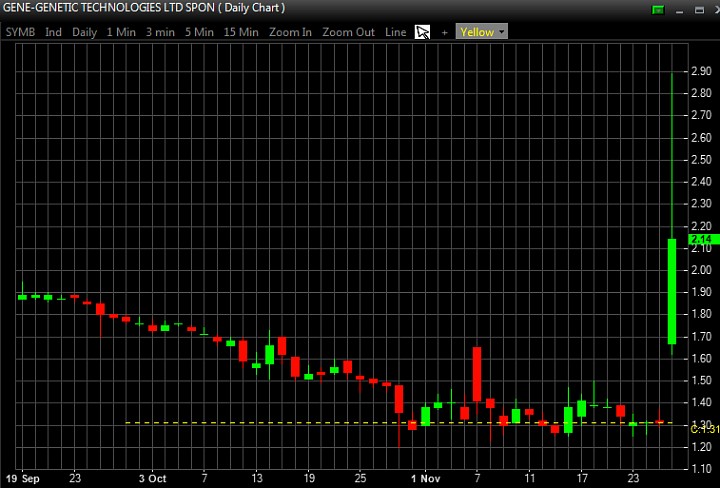Screen dimensions: 720x488
Task: Click the chart window title text
Action: (x=144, y=8)
